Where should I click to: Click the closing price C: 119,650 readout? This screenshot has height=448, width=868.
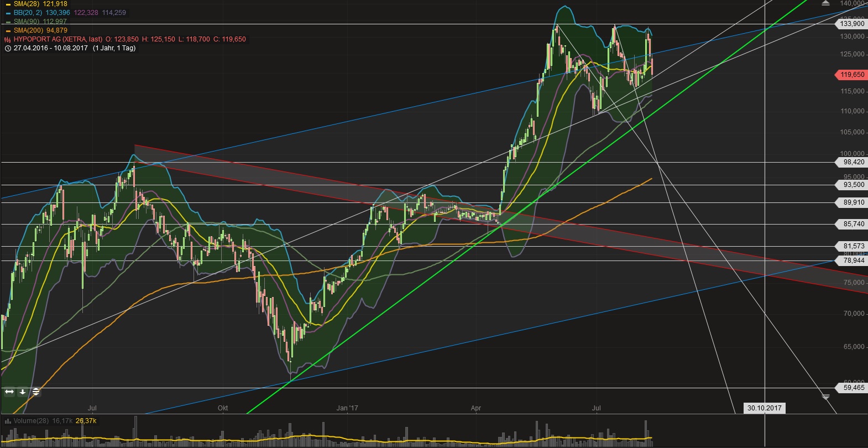tap(230, 39)
